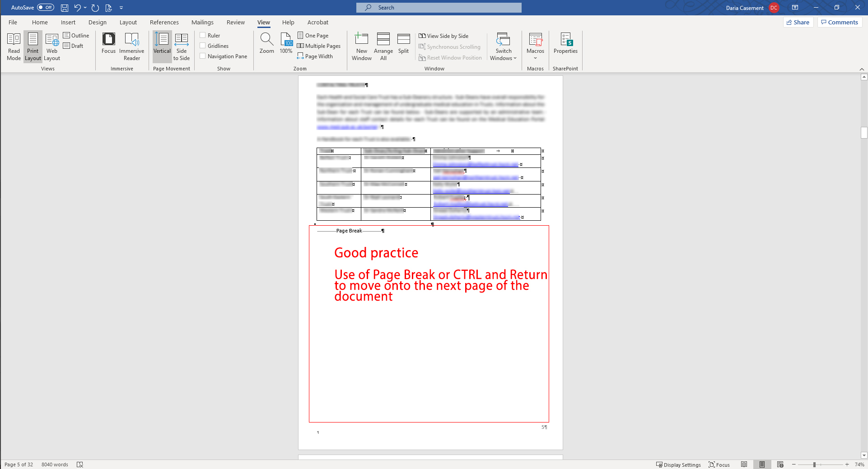Screen dimensions: 868x469
Task: Turn on Gridlines checkbox
Action: (203, 46)
